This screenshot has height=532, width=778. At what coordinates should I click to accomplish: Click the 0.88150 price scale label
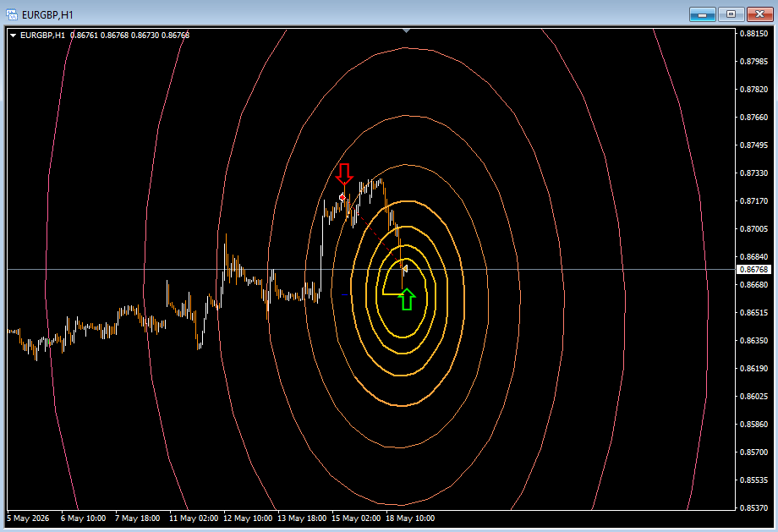753,34
